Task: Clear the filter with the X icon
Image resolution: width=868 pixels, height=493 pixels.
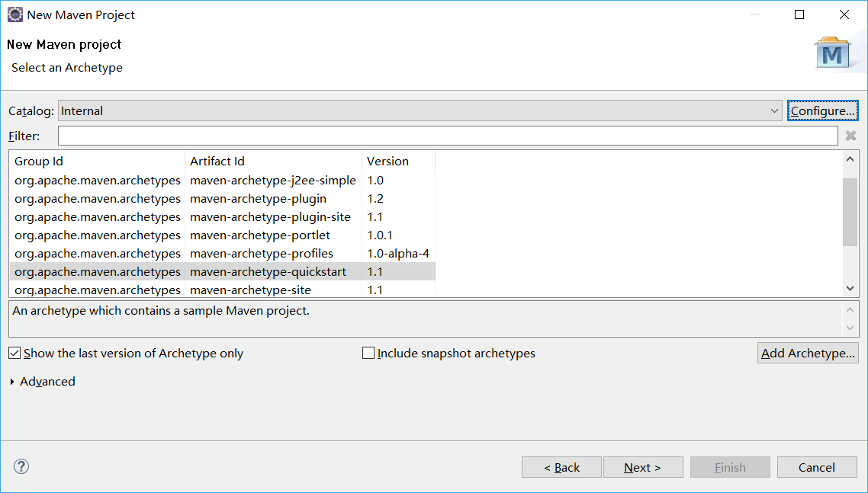Action: point(851,136)
